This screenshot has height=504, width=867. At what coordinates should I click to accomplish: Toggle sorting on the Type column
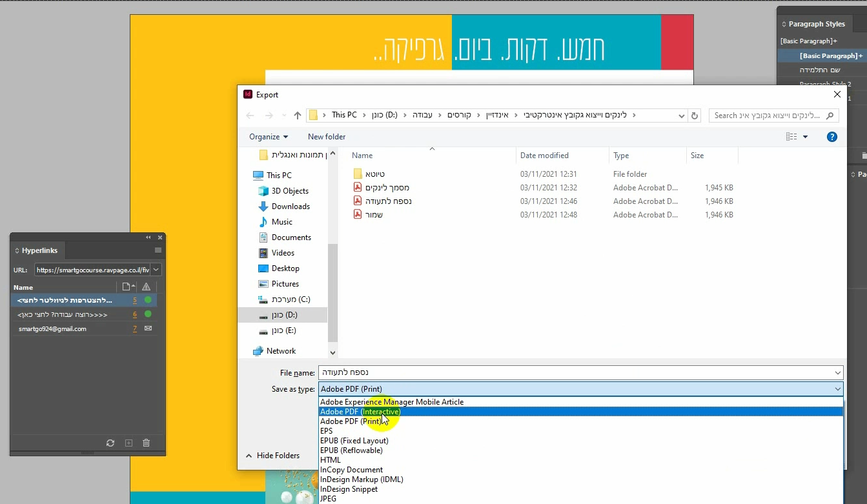click(620, 155)
